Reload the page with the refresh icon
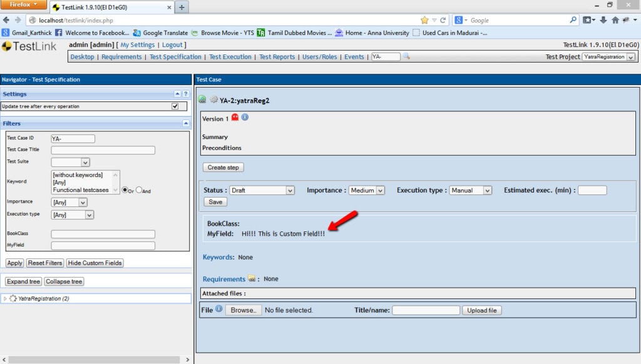The width and height of the screenshot is (641, 364). tap(443, 20)
